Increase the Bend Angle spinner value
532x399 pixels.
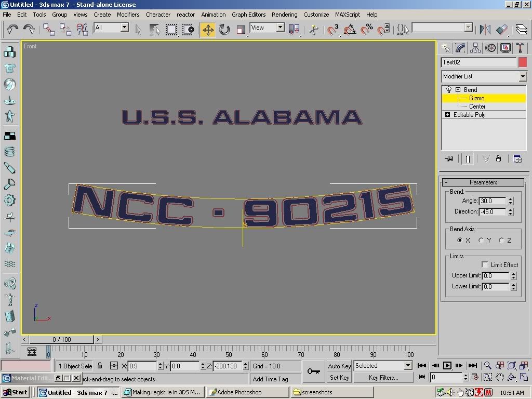511,199
